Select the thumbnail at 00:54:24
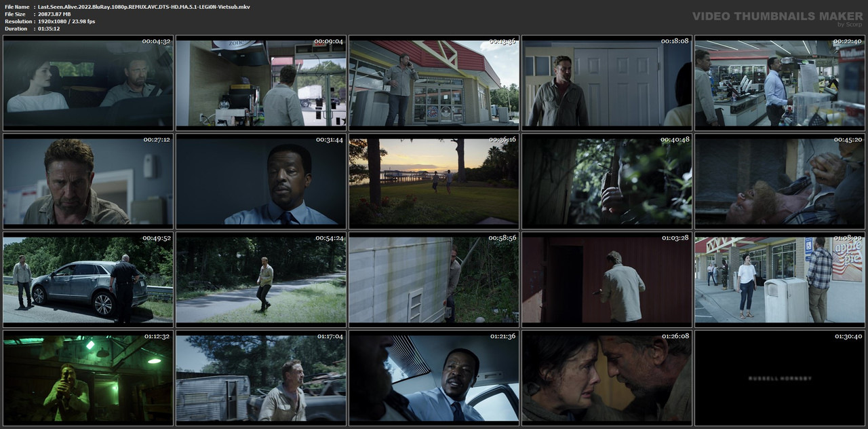Viewport: 868px width, 429px height. point(261,280)
